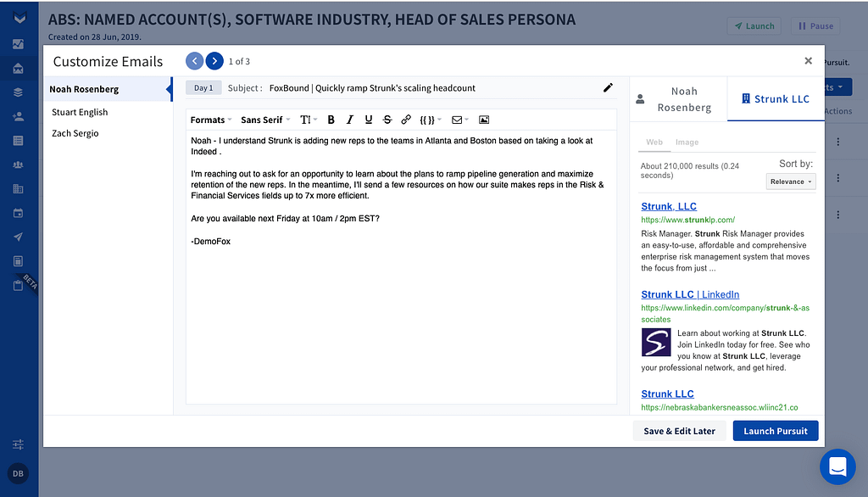Select Noah Rosenberg in the recipient list
This screenshot has width=868, height=497.
click(108, 89)
